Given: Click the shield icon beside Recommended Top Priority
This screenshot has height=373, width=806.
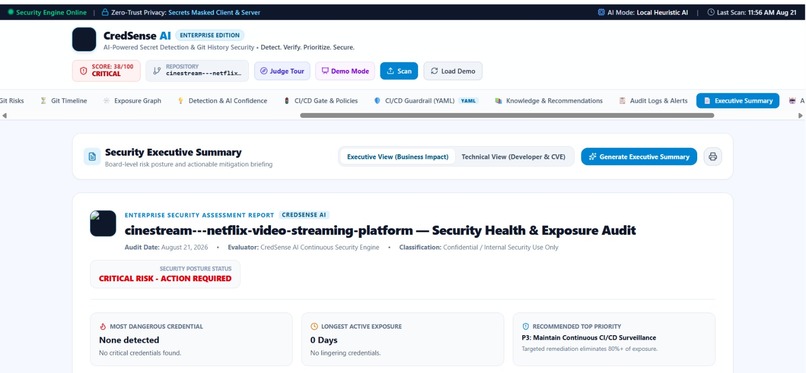Looking at the screenshot, I should (x=525, y=326).
